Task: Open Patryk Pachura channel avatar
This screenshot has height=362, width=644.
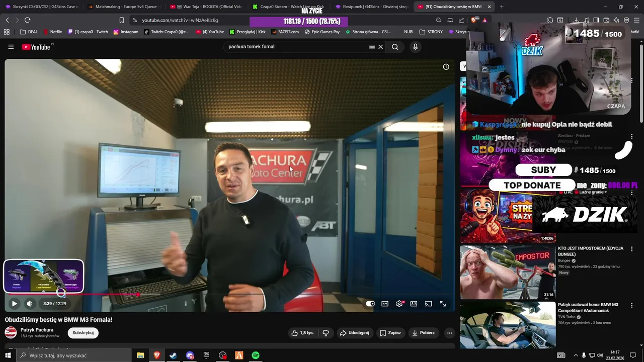Action: point(11,332)
